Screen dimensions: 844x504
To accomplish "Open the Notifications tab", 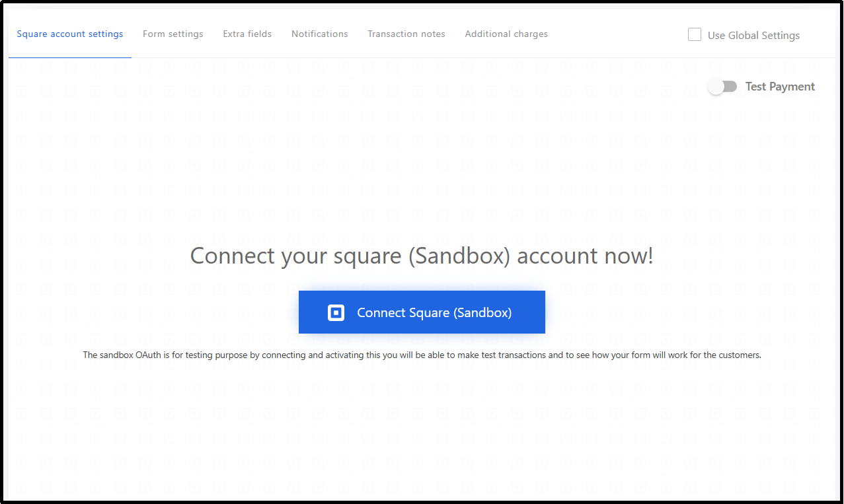I will click(319, 34).
